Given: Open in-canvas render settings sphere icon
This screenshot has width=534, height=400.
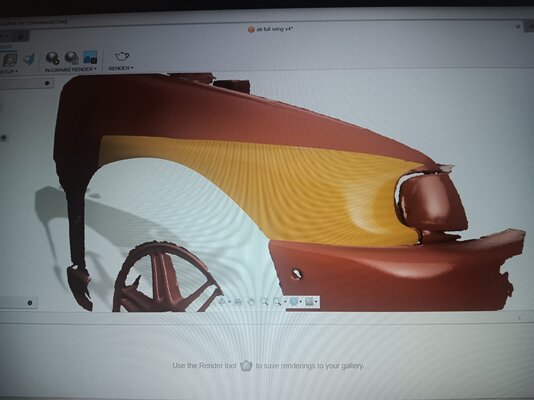Looking at the screenshot, I should coord(72,58).
